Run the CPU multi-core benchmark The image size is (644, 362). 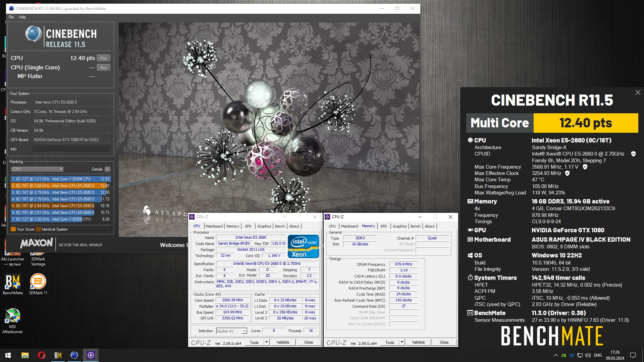click(x=104, y=58)
